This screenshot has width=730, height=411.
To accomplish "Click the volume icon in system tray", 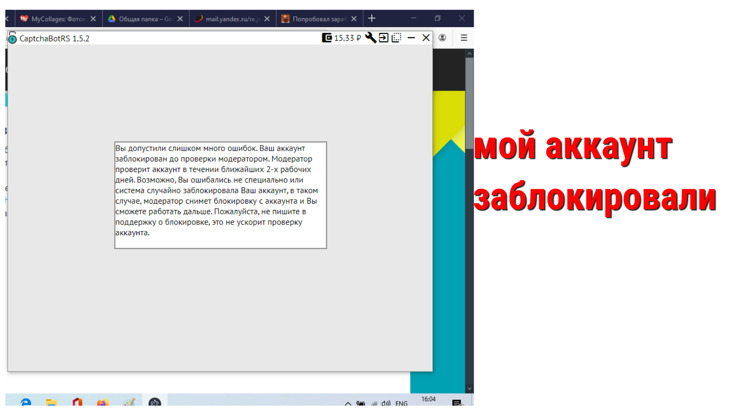I will pyautogui.click(x=386, y=403).
